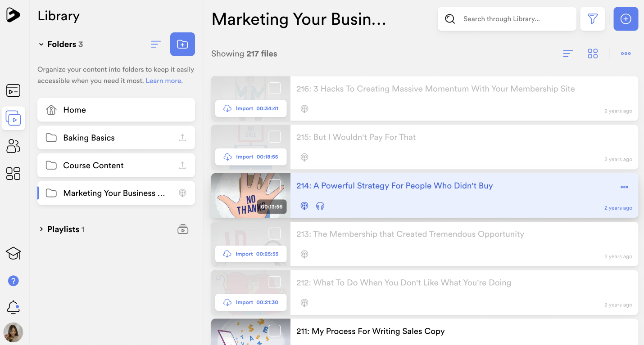The height and width of the screenshot is (345, 644).
Task: Select checkbox for episode 216
Action: (275, 88)
